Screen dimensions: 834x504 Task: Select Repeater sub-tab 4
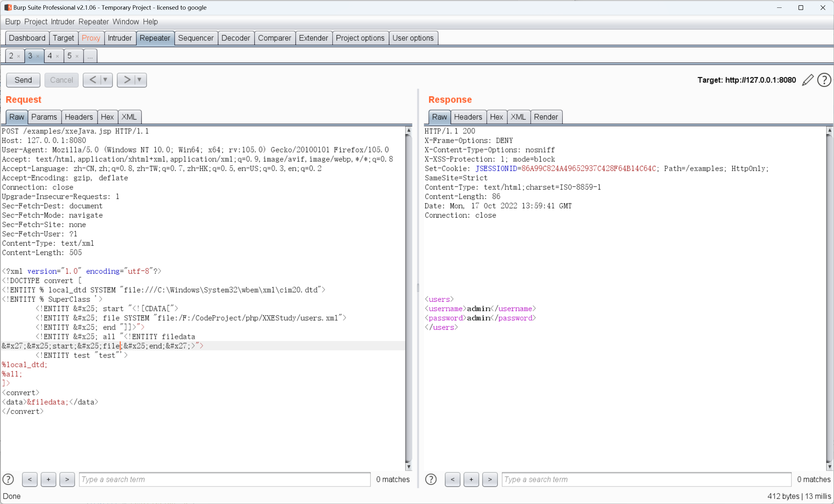(50, 56)
